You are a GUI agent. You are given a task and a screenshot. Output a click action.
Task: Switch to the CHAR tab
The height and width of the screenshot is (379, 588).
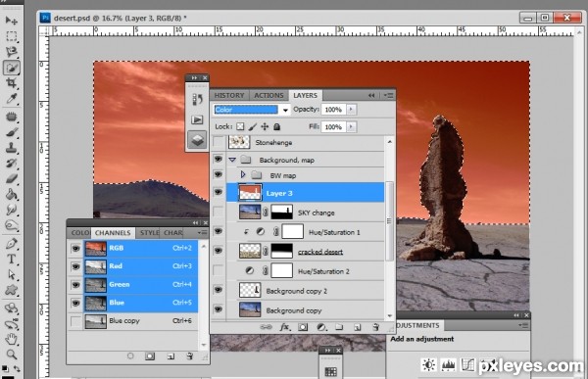pyautogui.click(x=172, y=233)
